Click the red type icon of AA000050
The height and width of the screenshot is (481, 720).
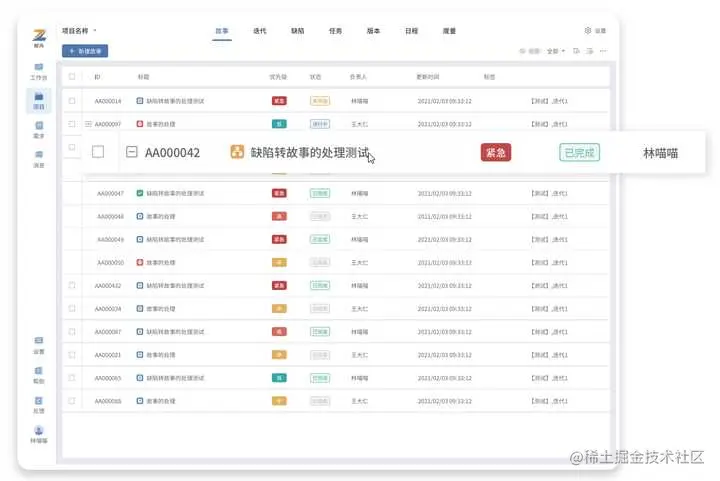tap(140, 262)
